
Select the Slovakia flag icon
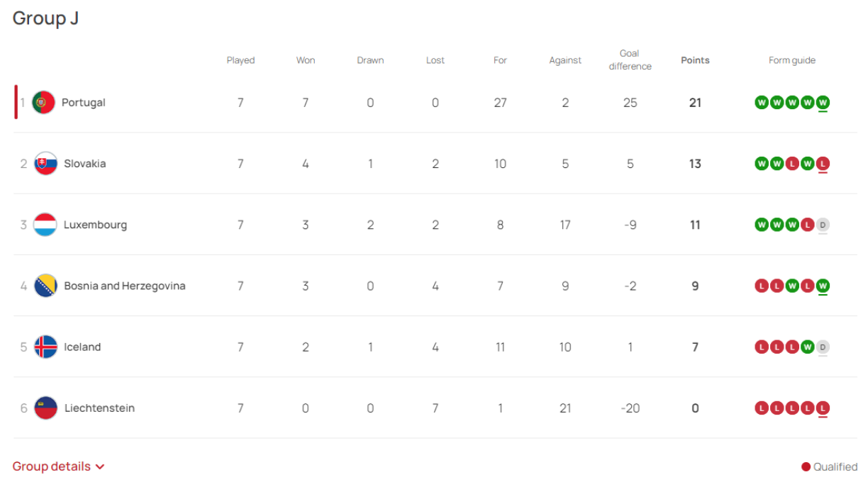44,163
